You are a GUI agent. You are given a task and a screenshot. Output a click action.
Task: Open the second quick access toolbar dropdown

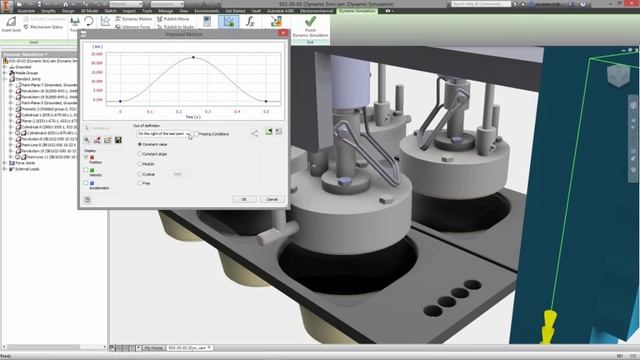(167, 4)
